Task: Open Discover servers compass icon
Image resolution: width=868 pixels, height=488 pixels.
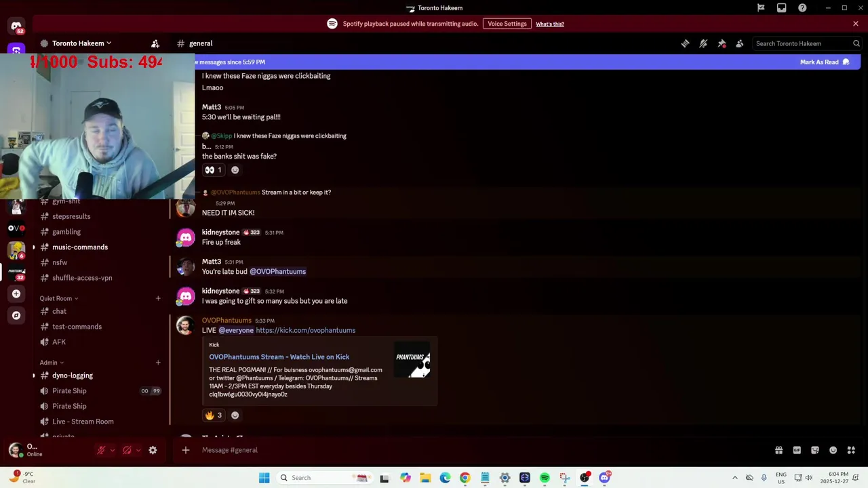Action: (x=16, y=315)
